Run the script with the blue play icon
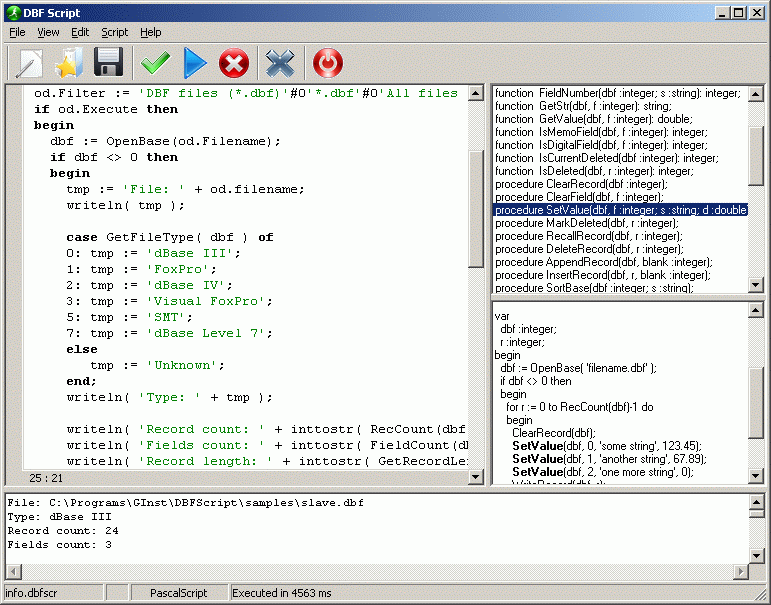The width and height of the screenshot is (771, 605). click(x=195, y=63)
